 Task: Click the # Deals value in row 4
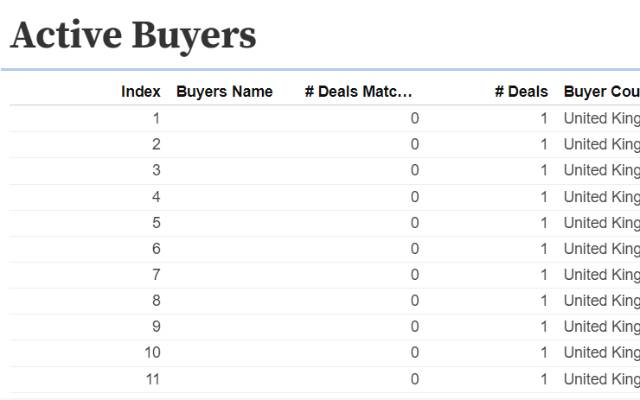click(544, 196)
